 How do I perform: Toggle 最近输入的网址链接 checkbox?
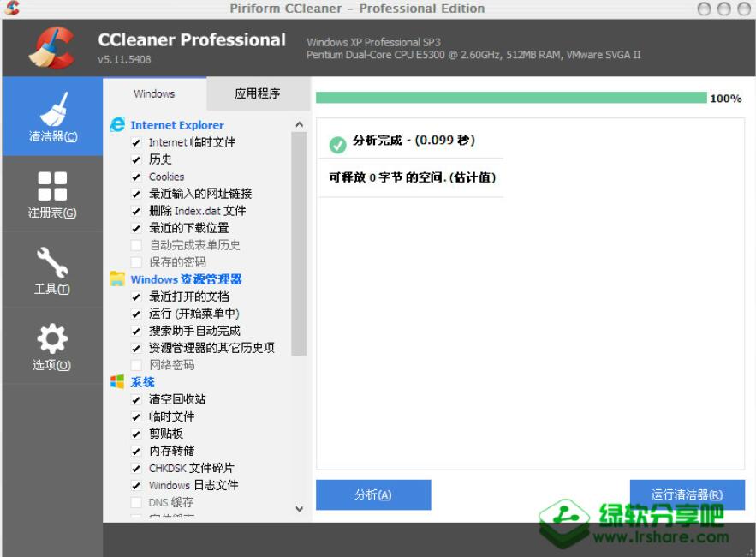coord(136,194)
